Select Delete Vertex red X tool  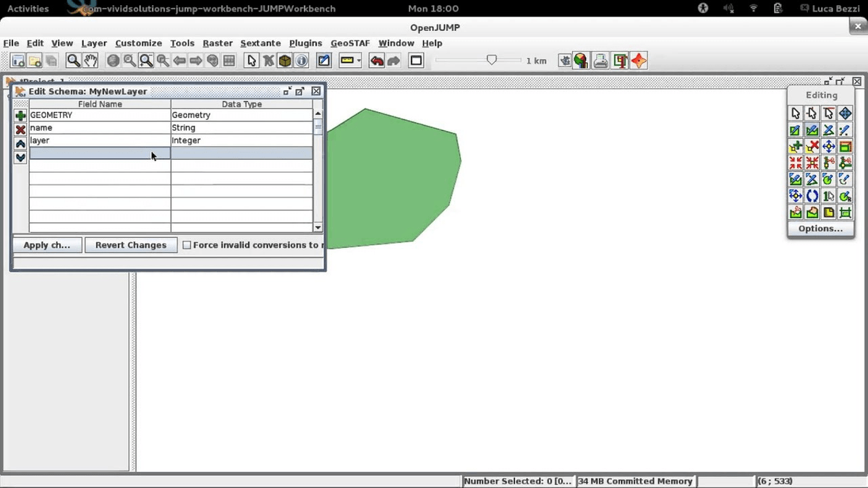(x=812, y=147)
